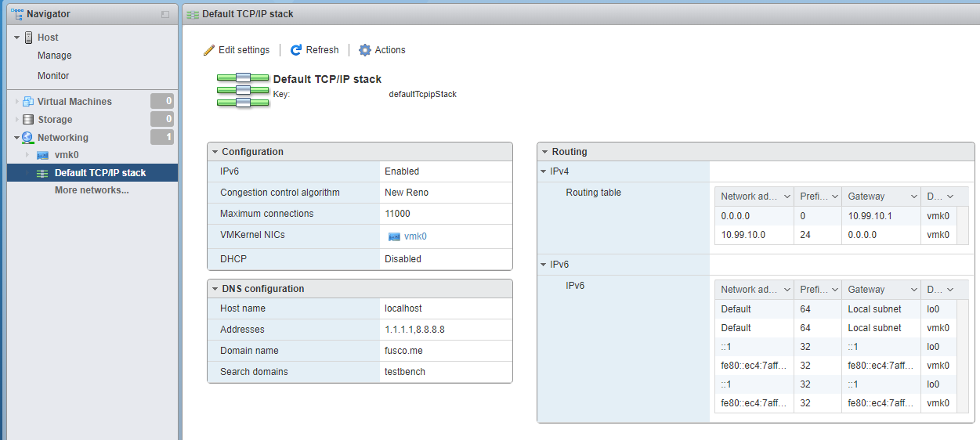Screen dimensions: 980x440
Task: Click the DHCP Disabled value
Action: pyautogui.click(x=403, y=259)
